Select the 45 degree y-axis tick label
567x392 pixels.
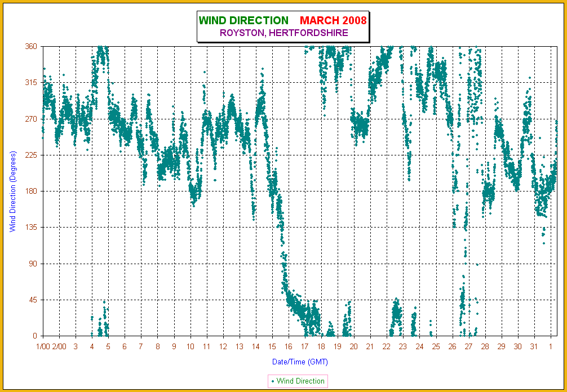33,300
